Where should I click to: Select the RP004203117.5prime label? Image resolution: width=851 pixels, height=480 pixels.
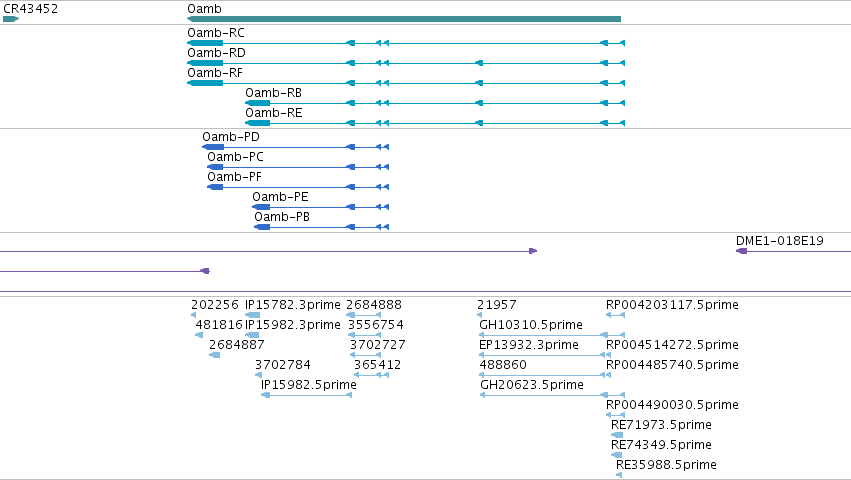(672, 305)
